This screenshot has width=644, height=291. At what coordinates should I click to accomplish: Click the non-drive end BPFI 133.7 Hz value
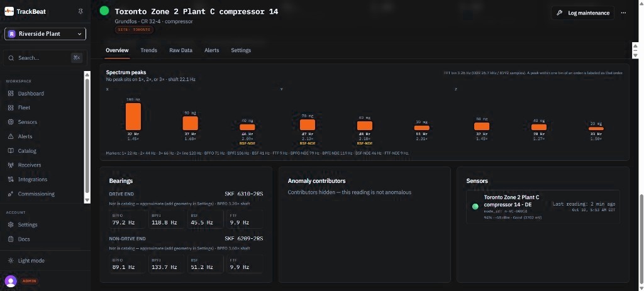[164, 266]
